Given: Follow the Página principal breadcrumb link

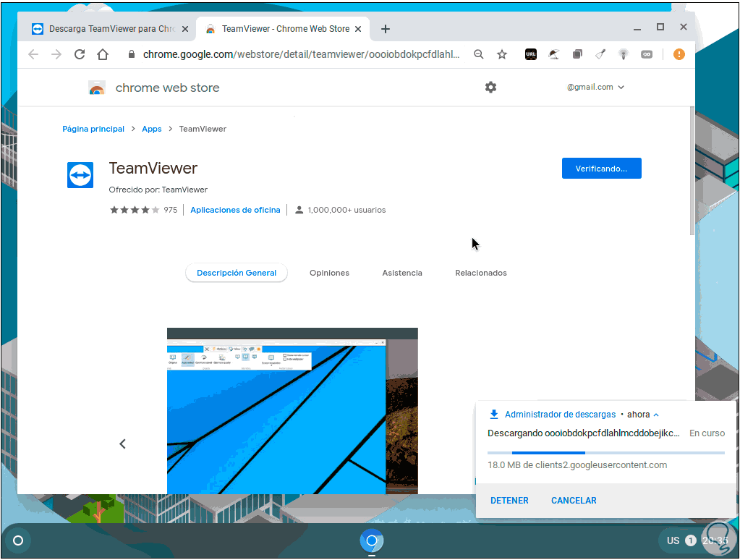Looking at the screenshot, I should pos(93,129).
